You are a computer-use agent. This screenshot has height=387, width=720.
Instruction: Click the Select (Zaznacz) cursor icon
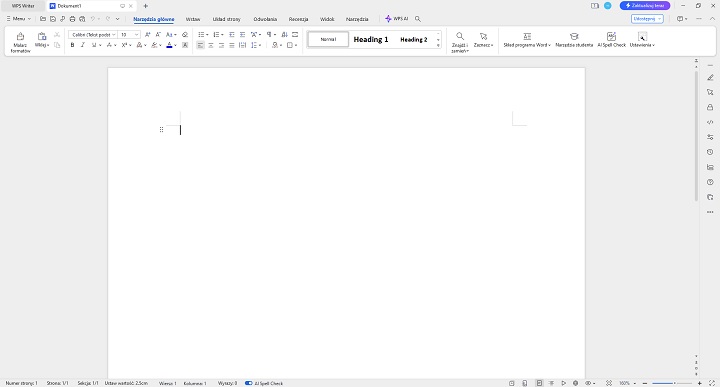483,36
